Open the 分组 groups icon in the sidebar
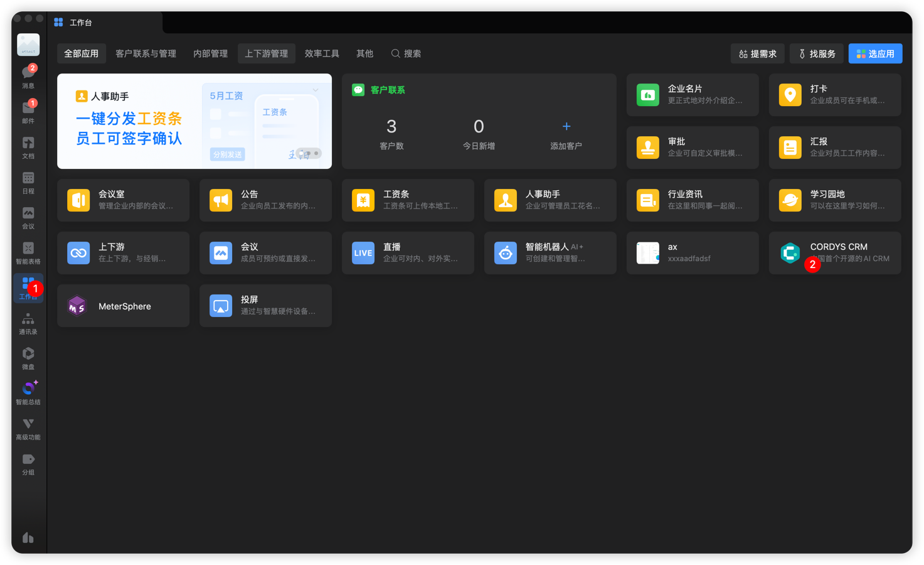The height and width of the screenshot is (565, 924). (28, 463)
